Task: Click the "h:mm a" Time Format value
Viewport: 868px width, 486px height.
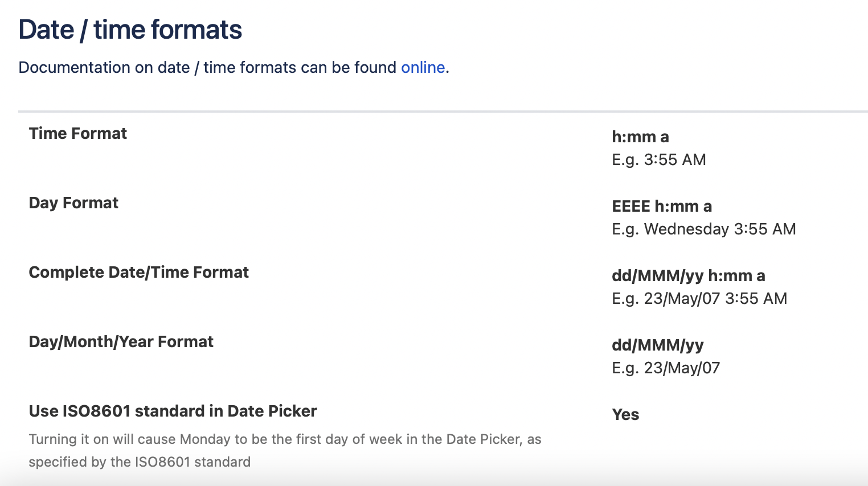Action: click(x=640, y=137)
